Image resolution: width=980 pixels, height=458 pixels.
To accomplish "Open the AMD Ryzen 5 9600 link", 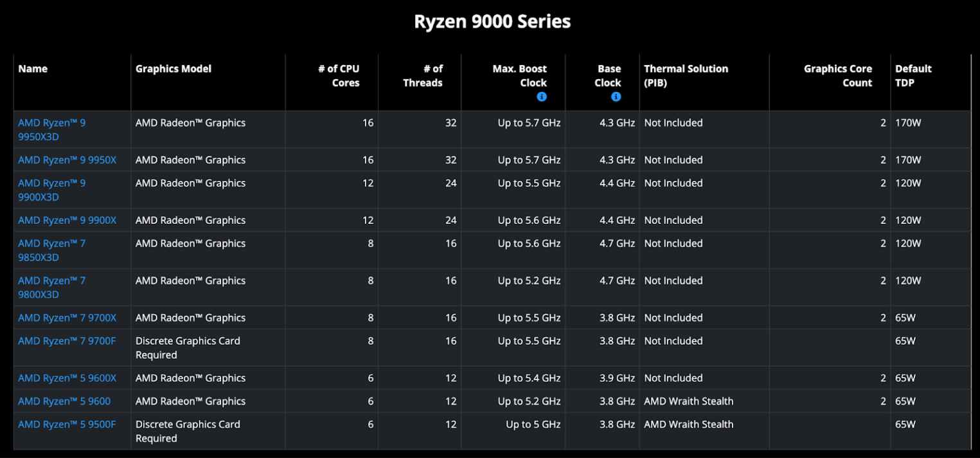I will tap(64, 401).
